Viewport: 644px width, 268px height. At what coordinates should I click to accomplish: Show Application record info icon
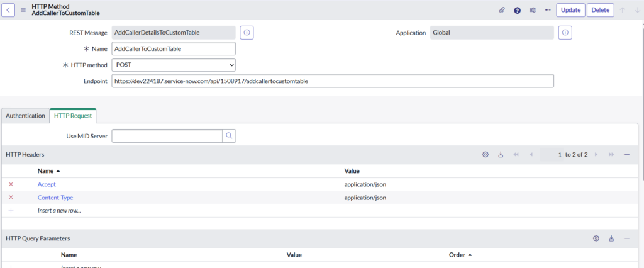coord(565,33)
